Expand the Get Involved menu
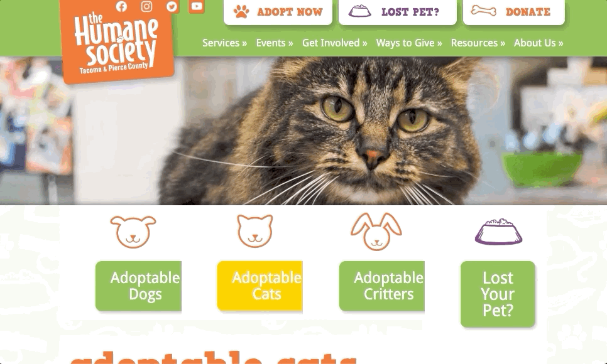The height and width of the screenshot is (364, 607). tap(334, 43)
